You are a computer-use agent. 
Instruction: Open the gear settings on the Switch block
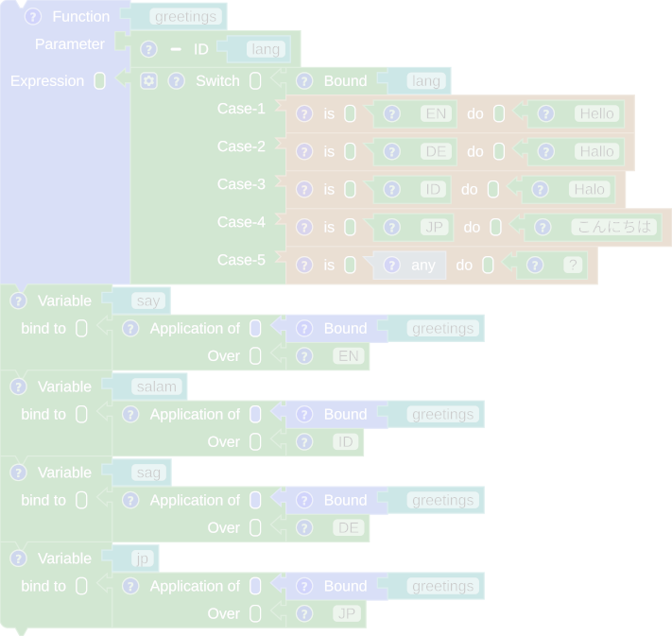pyautogui.click(x=148, y=80)
